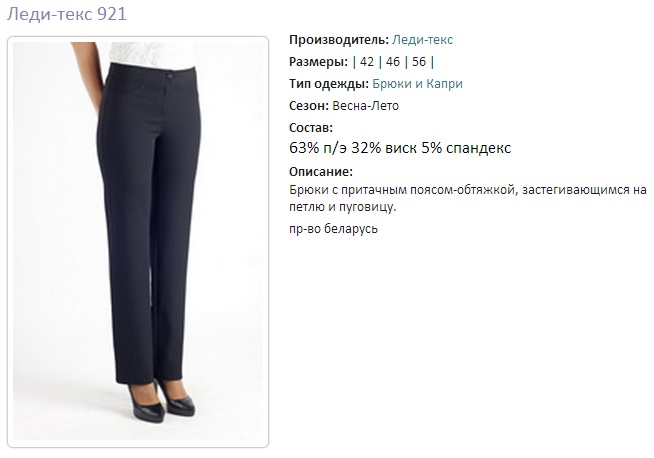Click the Описание heading
The image size is (654, 458).
[321, 171]
